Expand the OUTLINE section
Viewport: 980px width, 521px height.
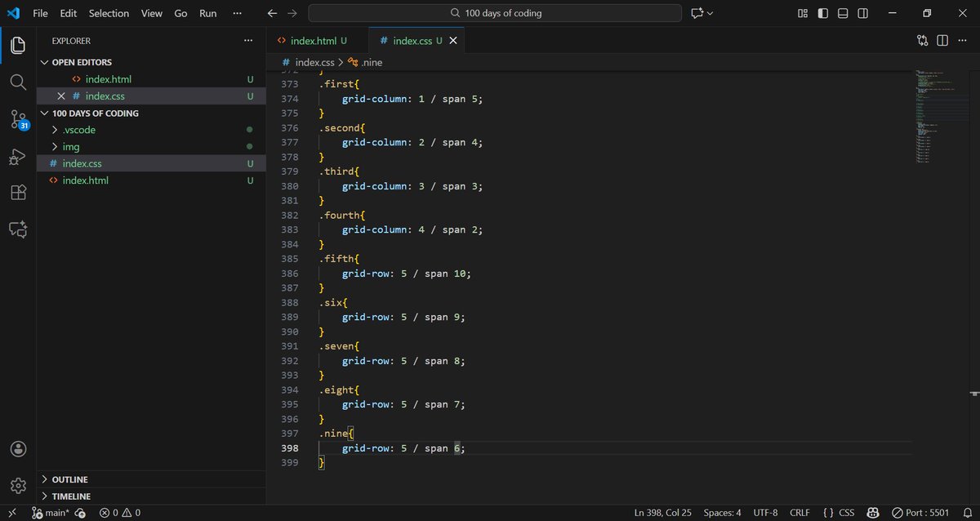click(152, 479)
